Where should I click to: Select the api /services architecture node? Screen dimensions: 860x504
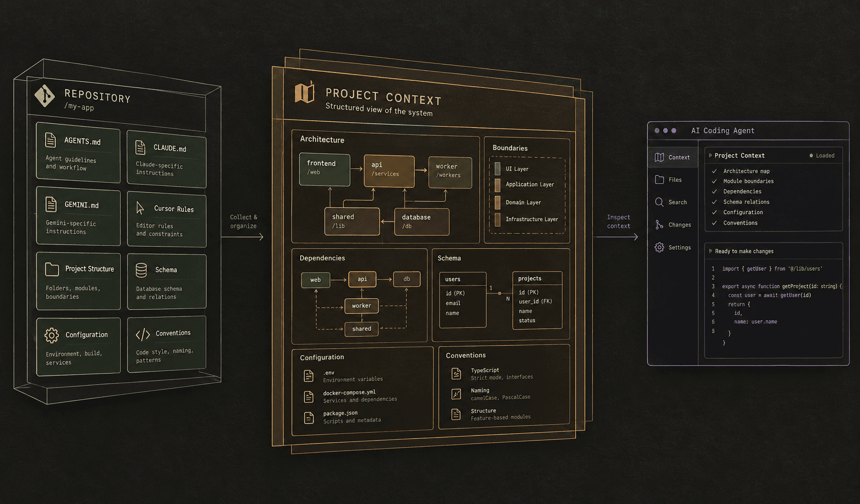click(x=389, y=171)
